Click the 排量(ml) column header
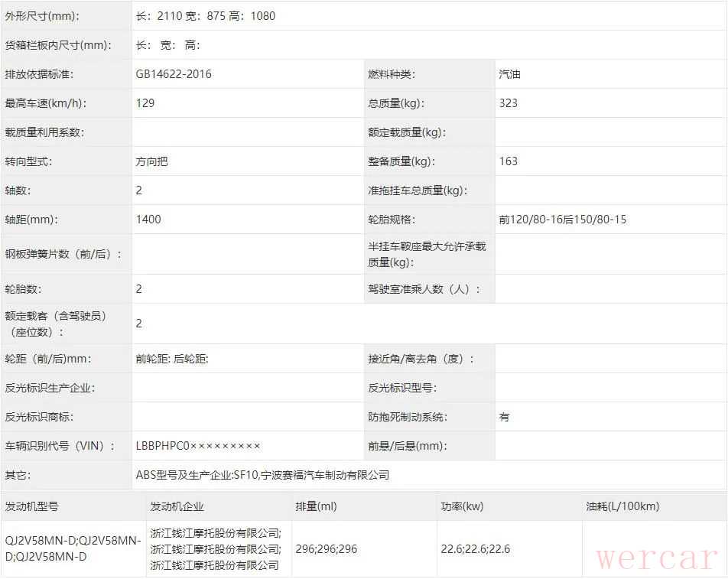728x579 pixels. point(316,506)
